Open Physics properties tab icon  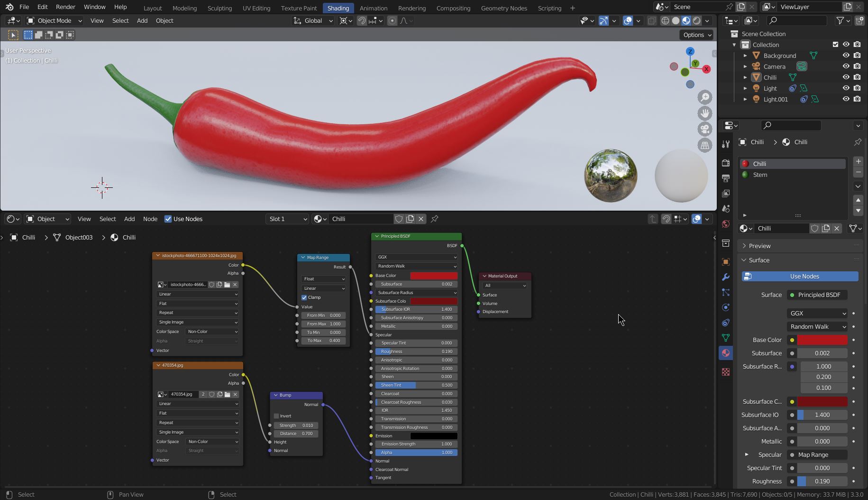(725, 307)
